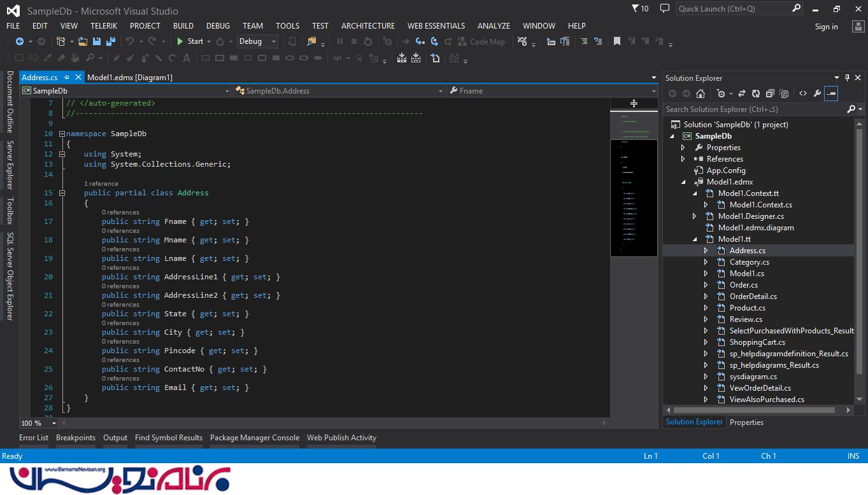
Task: Click the View Code angle-brackets icon
Action: pyautogui.click(x=803, y=94)
